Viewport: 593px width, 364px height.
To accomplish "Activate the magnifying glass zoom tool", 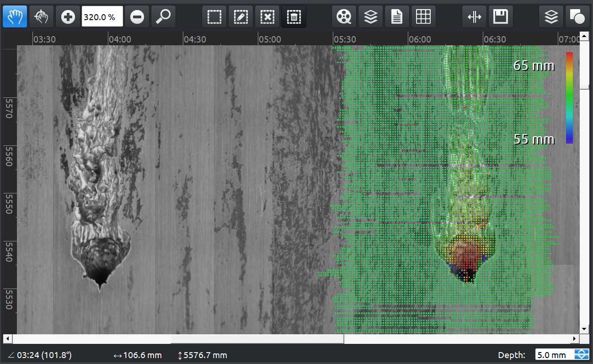I will [163, 17].
